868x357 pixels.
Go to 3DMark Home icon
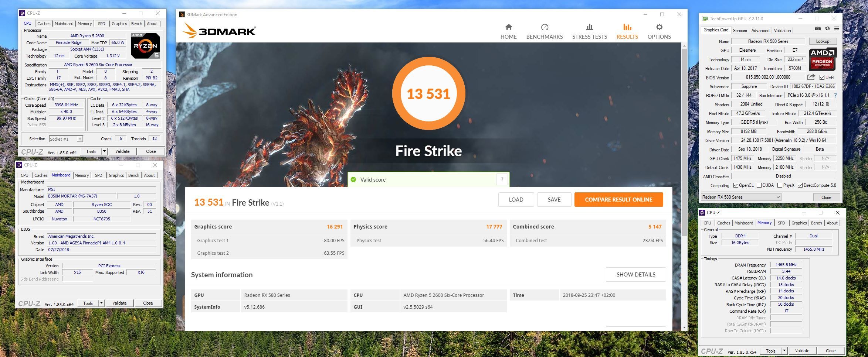coord(508,27)
